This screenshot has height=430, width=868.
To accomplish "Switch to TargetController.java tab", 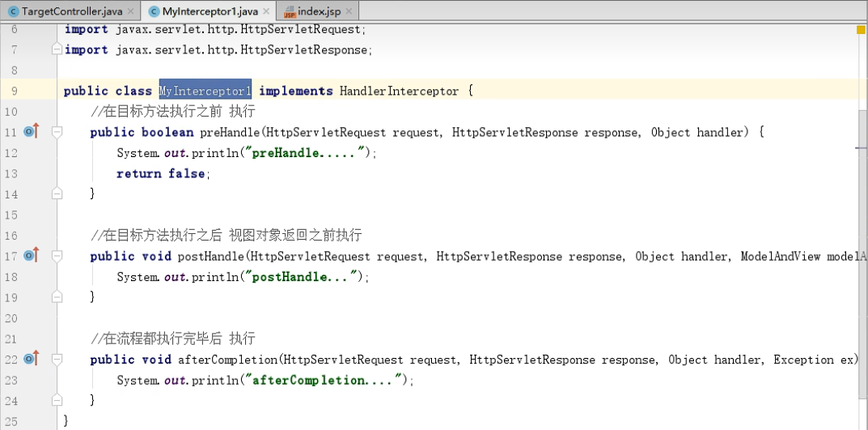I will point(72,11).
